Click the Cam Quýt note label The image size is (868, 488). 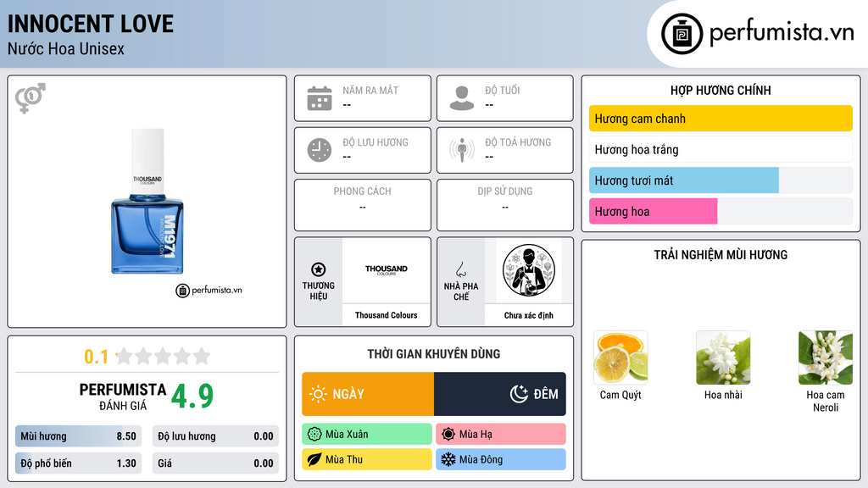[620, 395]
